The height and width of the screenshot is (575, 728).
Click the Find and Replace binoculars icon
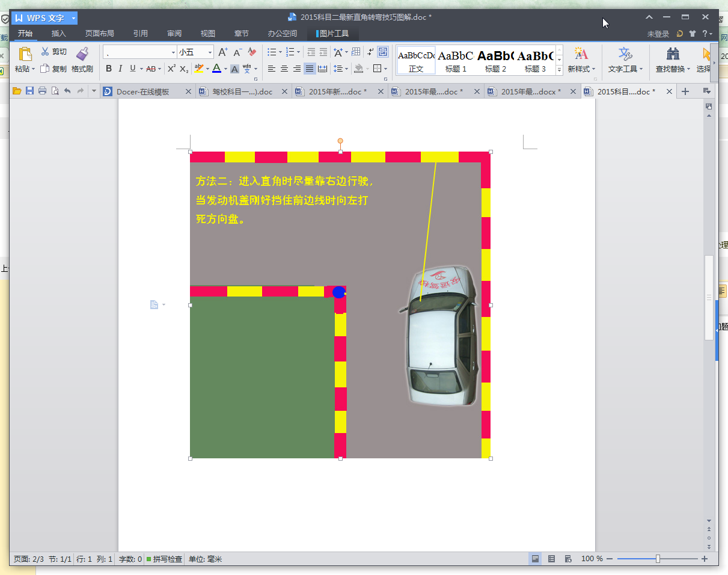(x=673, y=54)
